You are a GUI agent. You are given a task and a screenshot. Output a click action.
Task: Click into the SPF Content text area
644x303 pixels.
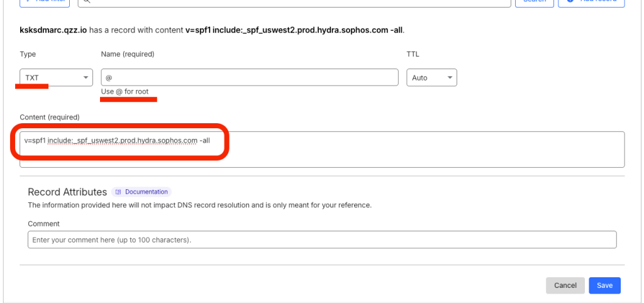click(321, 150)
